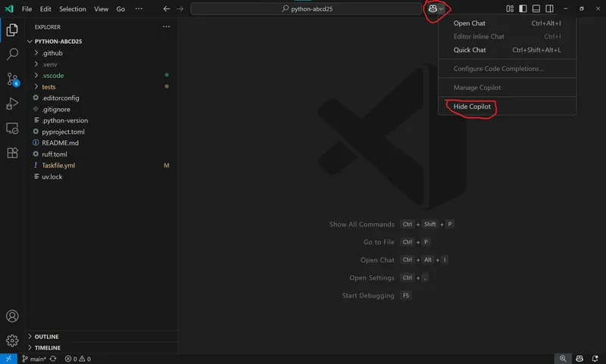Toggle the bottom panel layout button
This screenshot has width=606, height=364.
(536, 8)
